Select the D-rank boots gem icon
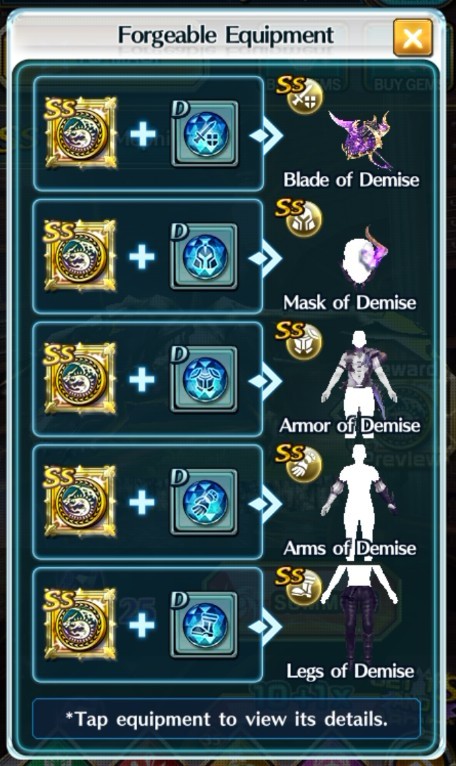Image resolution: width=456 pixels, height=766 pixels. pyautogui.click(x=204, y=625)
